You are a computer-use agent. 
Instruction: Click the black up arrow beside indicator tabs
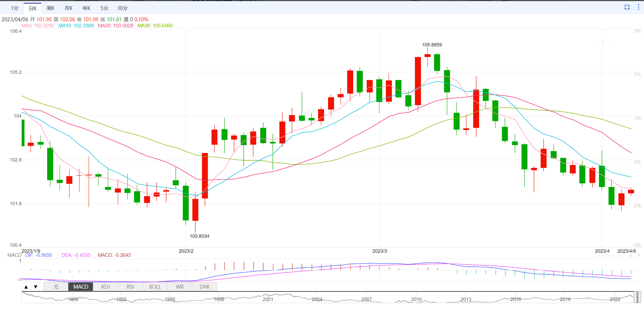click(26, 287)
